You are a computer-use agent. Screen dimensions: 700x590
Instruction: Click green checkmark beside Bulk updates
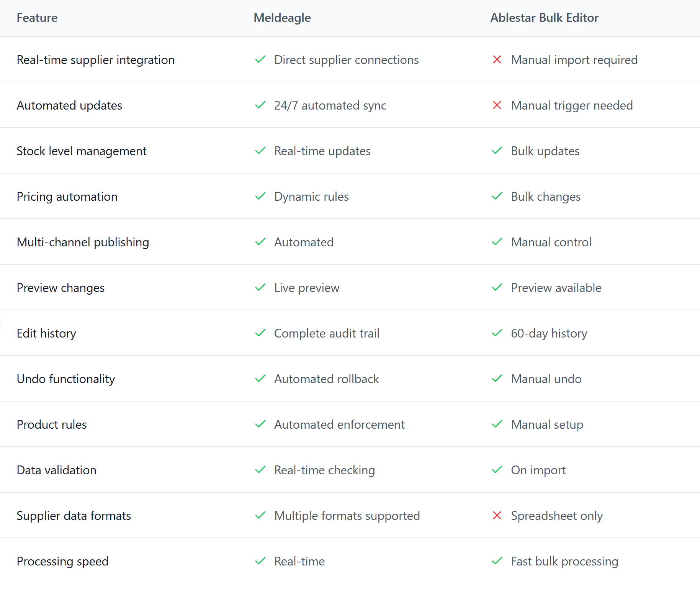[497, 151]
